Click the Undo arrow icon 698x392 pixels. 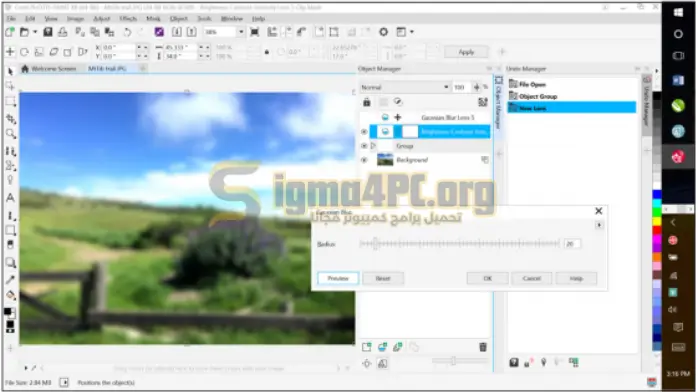tap(127, 32)
